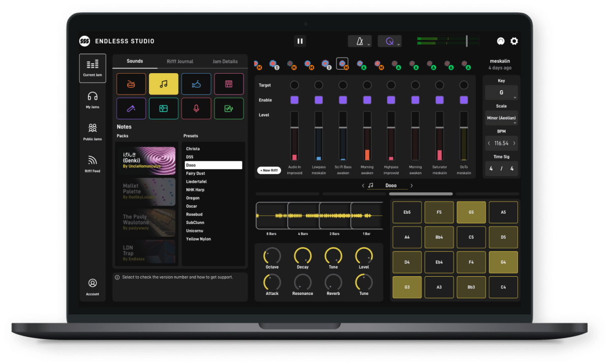The image size is (610, 364).
Task: Select the red microphone input icon
Action: tap(196, 108)
